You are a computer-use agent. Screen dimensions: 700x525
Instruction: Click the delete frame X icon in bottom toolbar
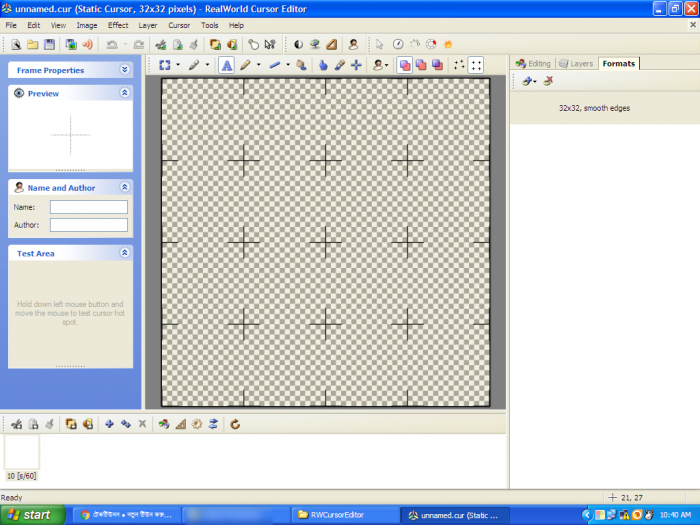coord(142,424)
